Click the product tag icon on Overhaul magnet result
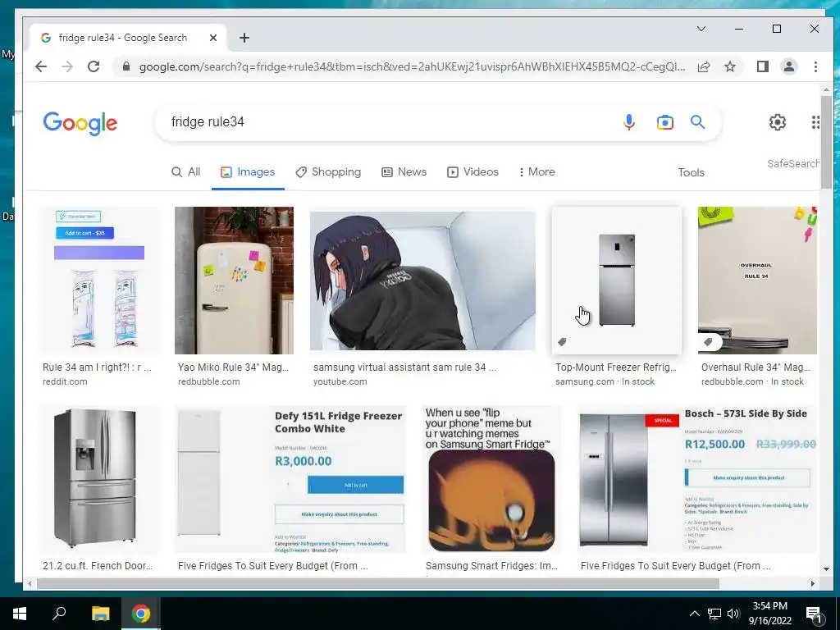This screenshot has width=840, height=630. [x=708, y=342]
